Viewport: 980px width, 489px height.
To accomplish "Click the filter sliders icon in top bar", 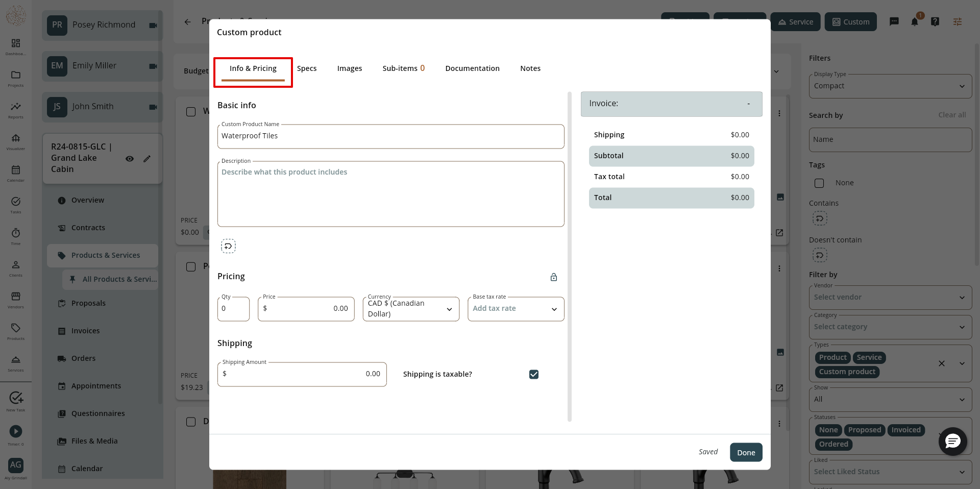I will (x=958, y=21).
